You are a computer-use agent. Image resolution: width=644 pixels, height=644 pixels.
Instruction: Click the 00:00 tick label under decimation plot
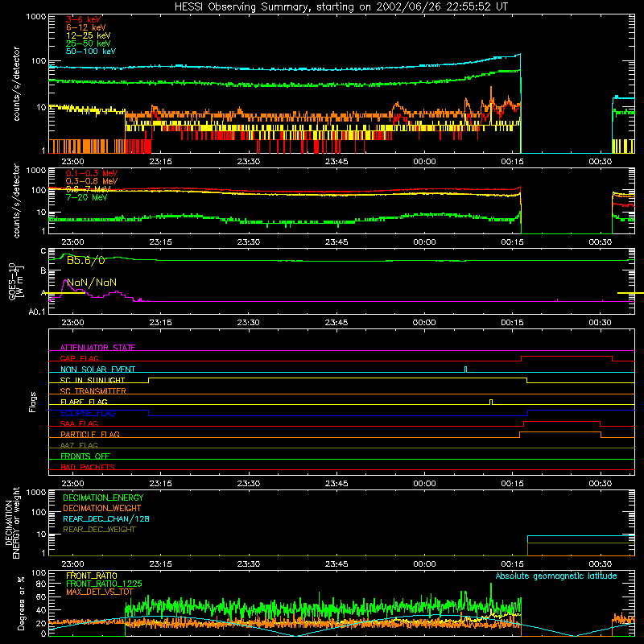[x=424, y=564]
